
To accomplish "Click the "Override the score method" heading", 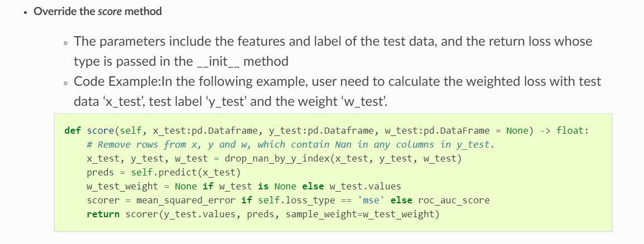I will click(98, 11).
